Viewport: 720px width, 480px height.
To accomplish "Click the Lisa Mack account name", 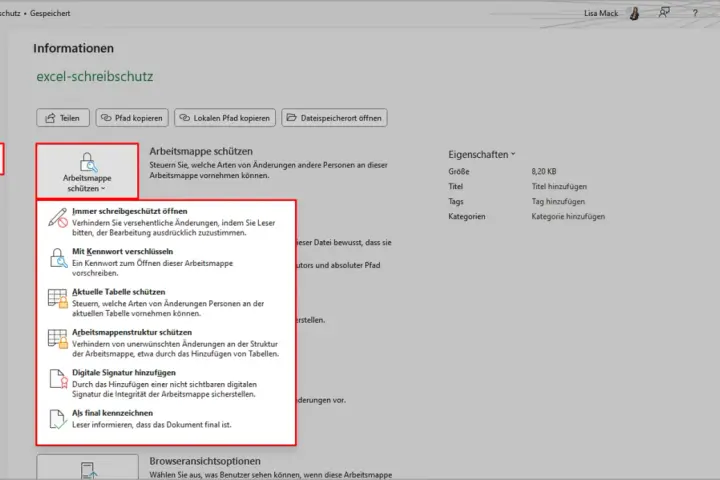I will [x=601, y=13].
